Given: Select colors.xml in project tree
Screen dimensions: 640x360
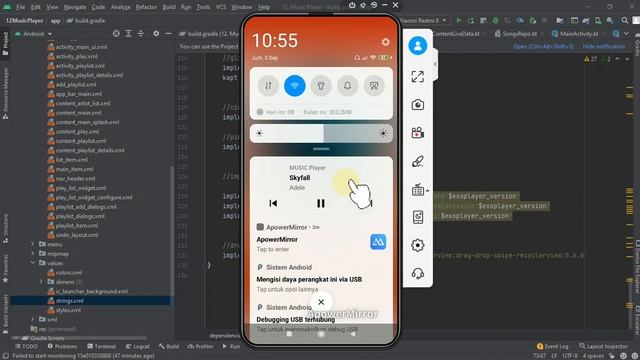Looking at the screenshot, I should [69, 273].
